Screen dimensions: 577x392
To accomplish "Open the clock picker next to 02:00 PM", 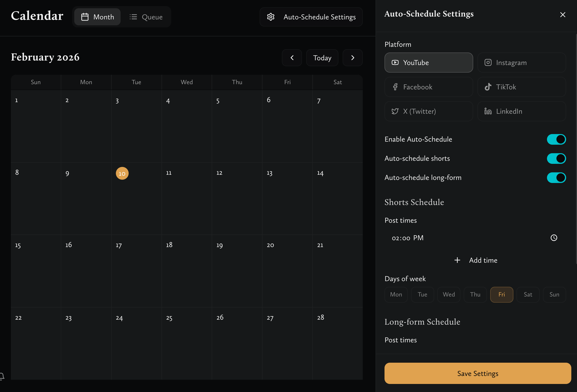I will [x=554, y=238].
